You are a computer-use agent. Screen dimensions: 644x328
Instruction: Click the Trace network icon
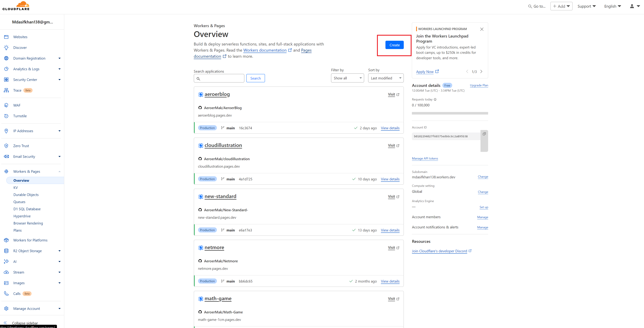pyautogui.click(x=6, y=90)
